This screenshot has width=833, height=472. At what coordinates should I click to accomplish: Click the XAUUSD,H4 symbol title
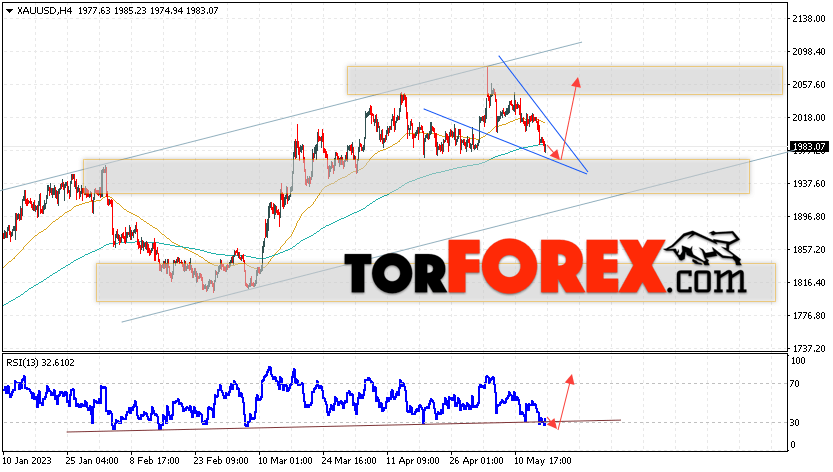pyautogui.click(x=45, y=11)
